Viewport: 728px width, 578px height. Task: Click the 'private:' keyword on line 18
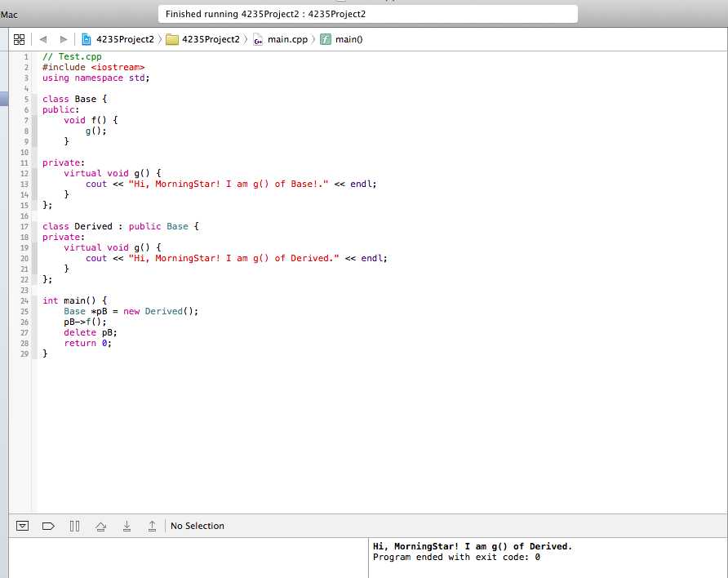click(x=64, y=238)
